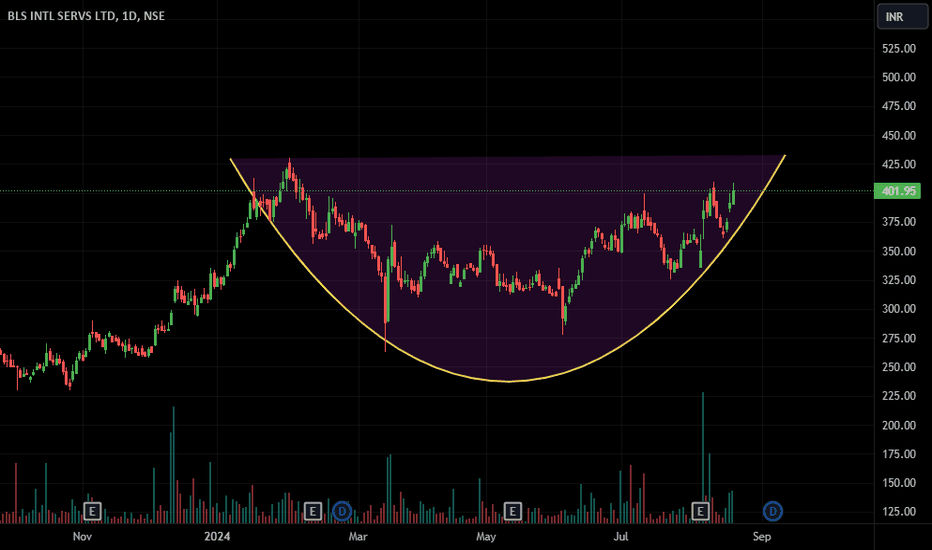Click the 425.00 price axis label
The width and height of the screenshot is (932, 550).
[899, 164]
